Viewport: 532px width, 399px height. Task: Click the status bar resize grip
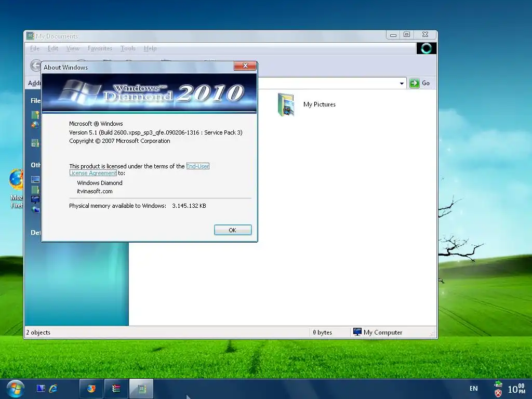tap(433, 334)
